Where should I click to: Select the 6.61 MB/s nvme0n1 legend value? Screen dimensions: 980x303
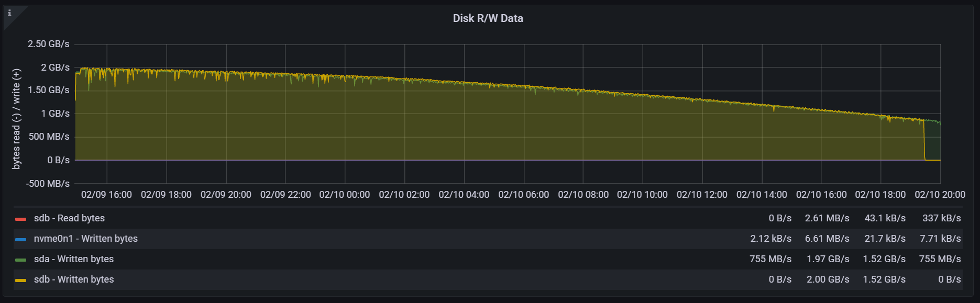(x=827, y=239)
